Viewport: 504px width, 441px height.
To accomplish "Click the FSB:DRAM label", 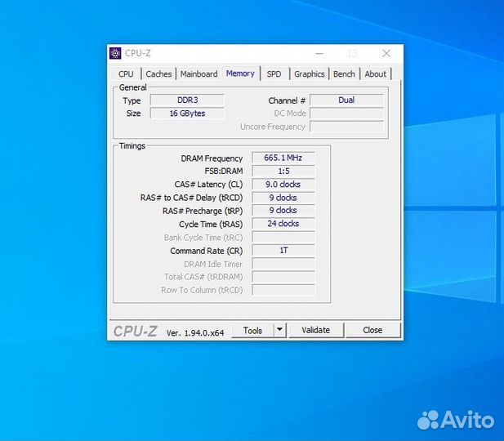I will [x=224, y=171].
